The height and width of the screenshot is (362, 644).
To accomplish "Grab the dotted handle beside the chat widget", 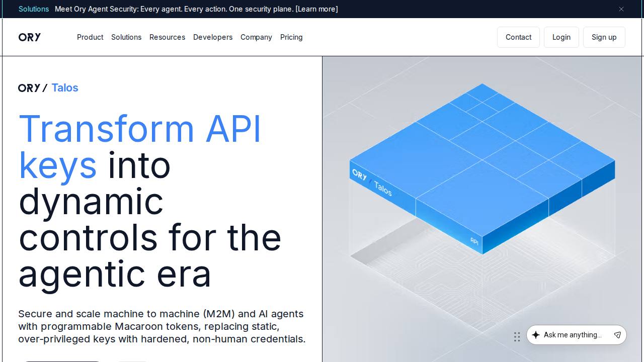I will click(517, 337).
